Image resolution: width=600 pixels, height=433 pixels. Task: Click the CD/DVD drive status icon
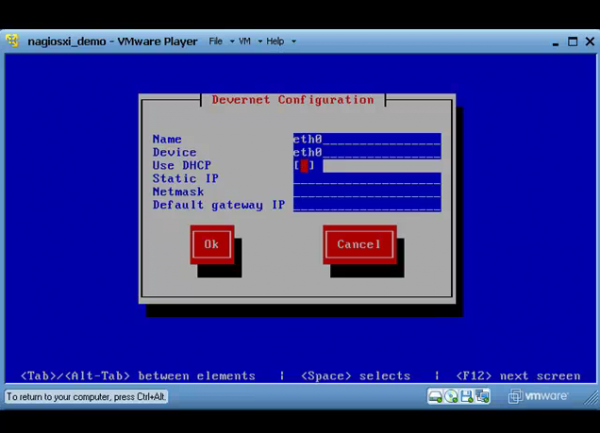click(x=451, y=397)
